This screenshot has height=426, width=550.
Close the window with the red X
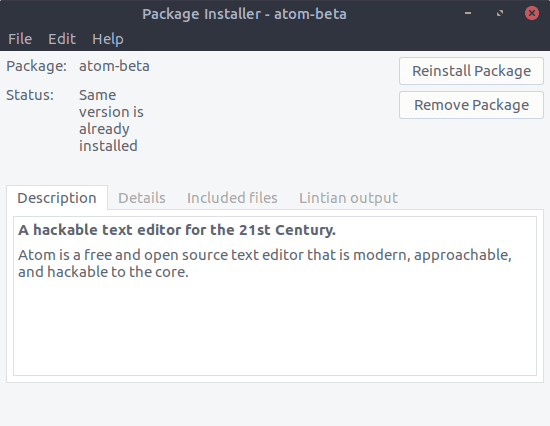pyautogui.click(x=532, y=13)
